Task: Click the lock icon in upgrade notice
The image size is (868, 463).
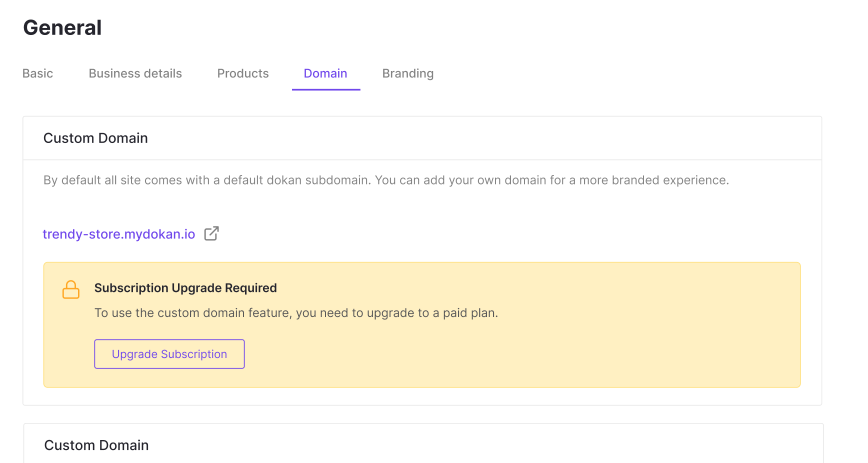Action: click(71, 289)
